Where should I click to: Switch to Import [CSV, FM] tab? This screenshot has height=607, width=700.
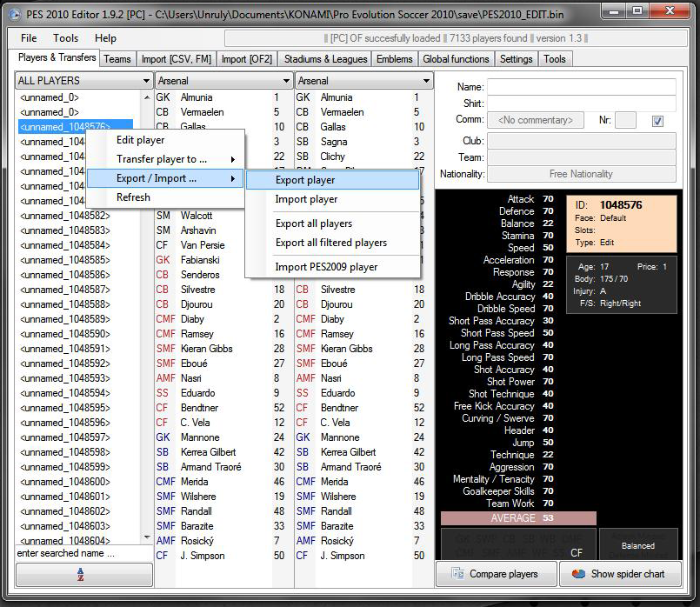(x=176, y=59)
